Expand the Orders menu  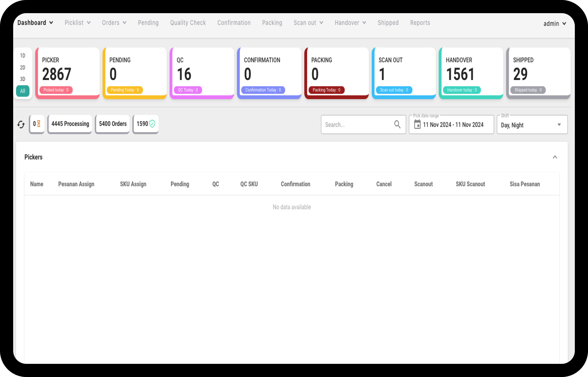[x=114, y=23]
